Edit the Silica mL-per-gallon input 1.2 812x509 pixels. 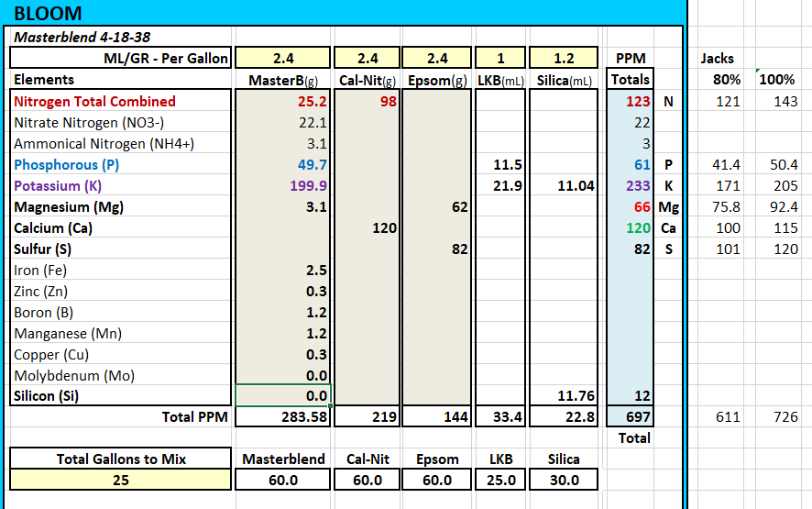pos(564,58)
